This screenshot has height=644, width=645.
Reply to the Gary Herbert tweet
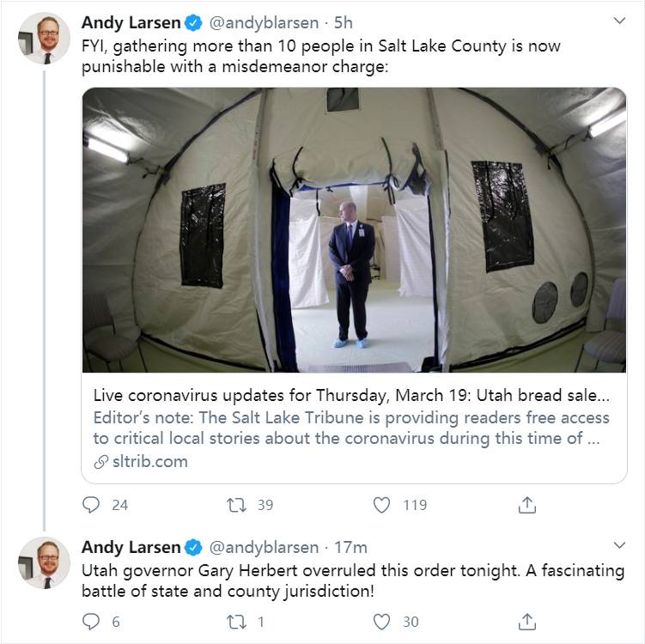point(92,621)
